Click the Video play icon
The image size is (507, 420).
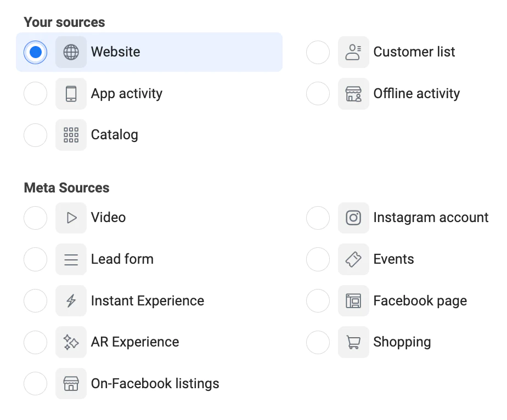pos(71,218)
